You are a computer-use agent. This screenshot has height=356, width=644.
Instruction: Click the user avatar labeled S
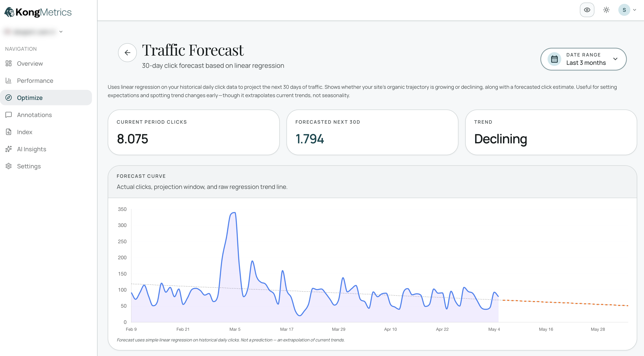click(x=624, y=10)
